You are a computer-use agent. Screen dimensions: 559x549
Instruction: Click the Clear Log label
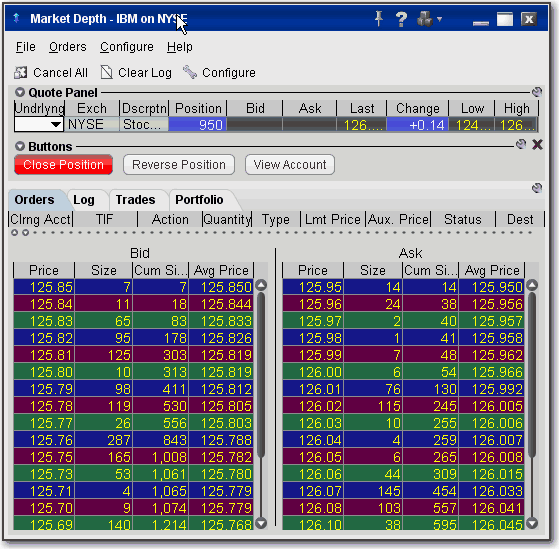(x=145, y=73)
